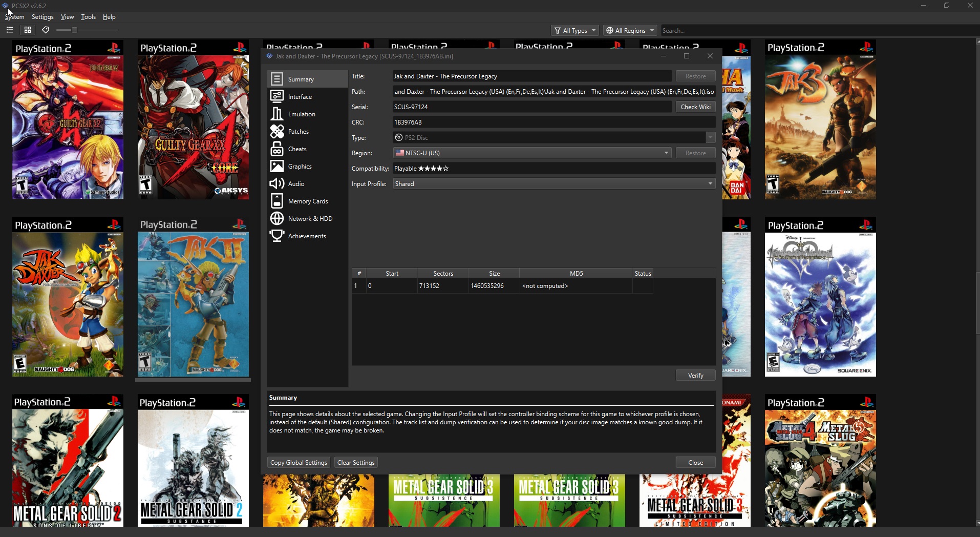The height and width of the screenshot is (537, 980).
Task: Click the Path text field
Action: [554, 91]
